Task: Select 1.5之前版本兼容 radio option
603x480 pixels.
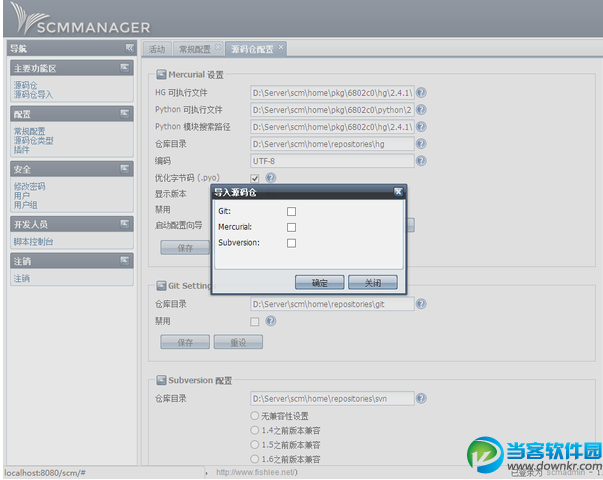Action: tap(255, 445)
